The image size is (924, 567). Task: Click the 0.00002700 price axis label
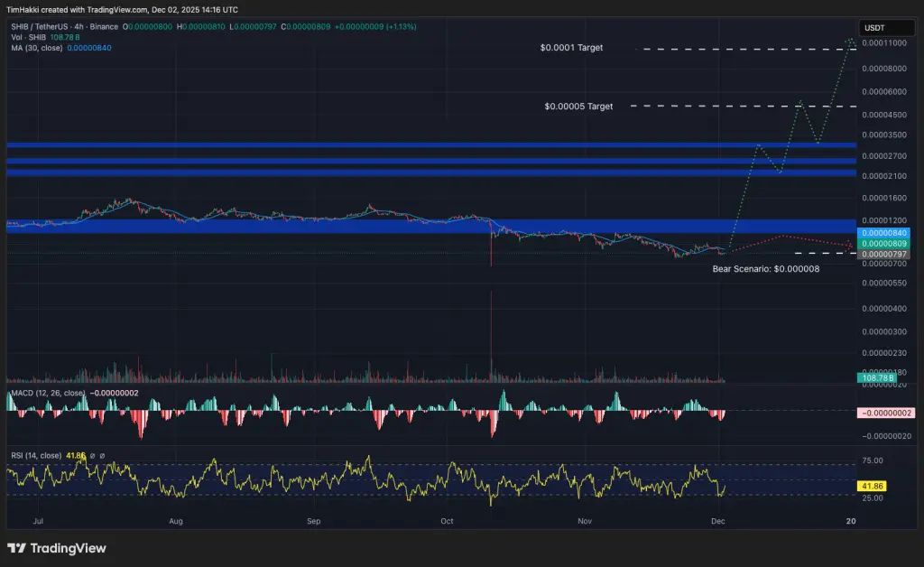(x=884, y=156)
